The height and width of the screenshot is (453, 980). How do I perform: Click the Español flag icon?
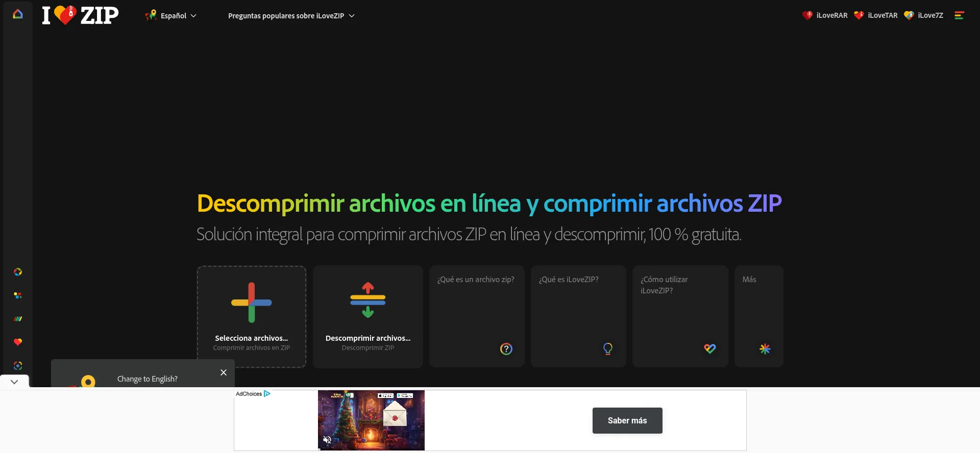coord(151,15)
